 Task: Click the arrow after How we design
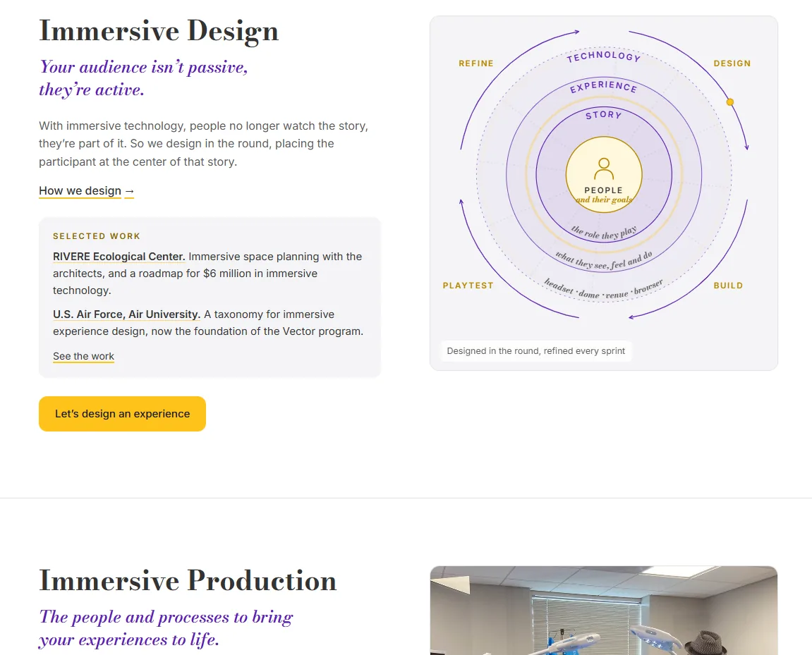(x=130, y=192)
